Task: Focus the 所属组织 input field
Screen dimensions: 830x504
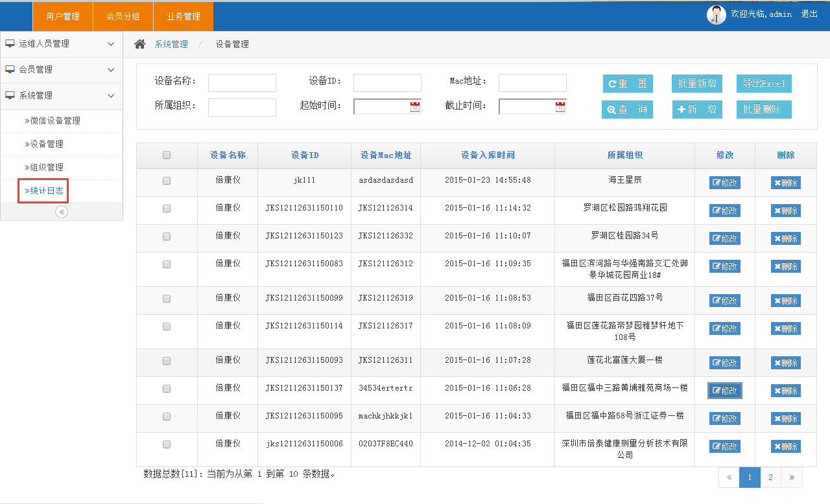Action: 242,108
